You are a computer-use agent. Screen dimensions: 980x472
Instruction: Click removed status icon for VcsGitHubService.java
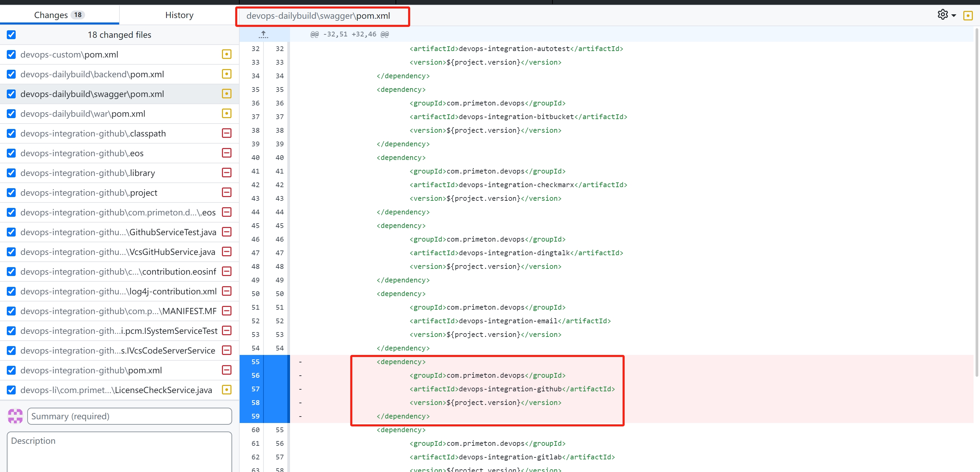(226, 252)
